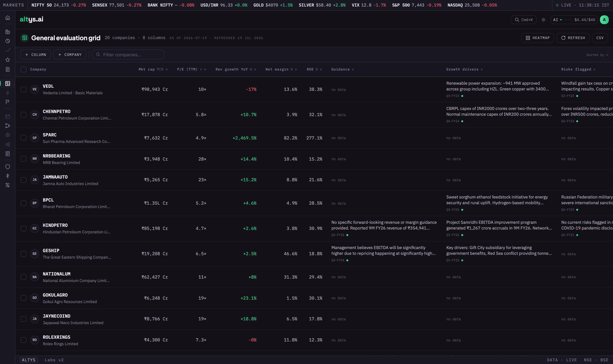Open the hierarchy blocks sidebar icon
Screen dimensions: 613x364
8,144
